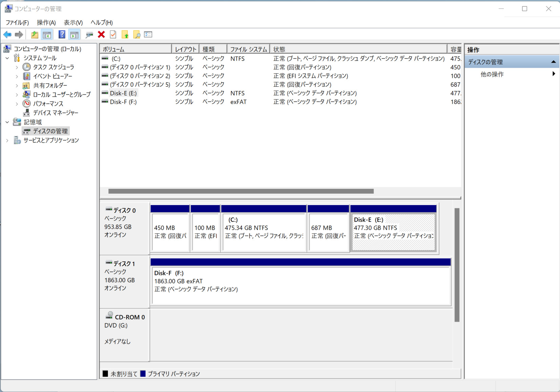Expand the タスク スケジューラ node
Image resolution: width=560 pixels, height=392 pixels.
point(17,67)
